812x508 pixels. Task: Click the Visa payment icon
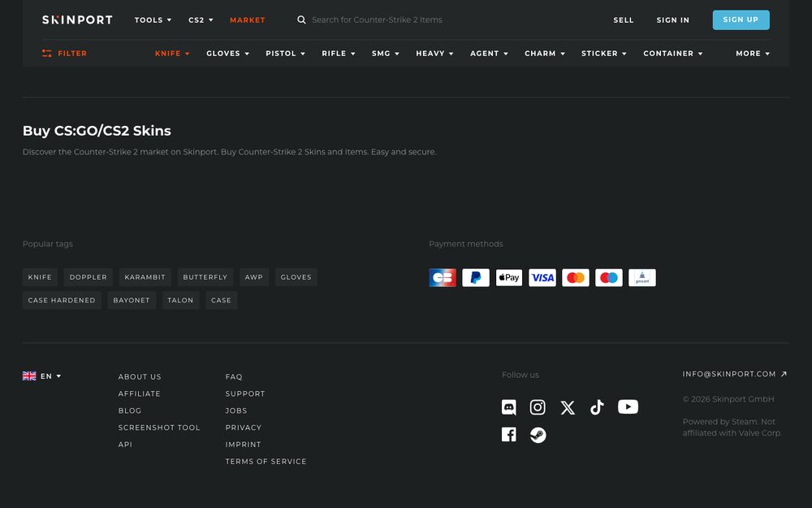(x=542, y=278)
